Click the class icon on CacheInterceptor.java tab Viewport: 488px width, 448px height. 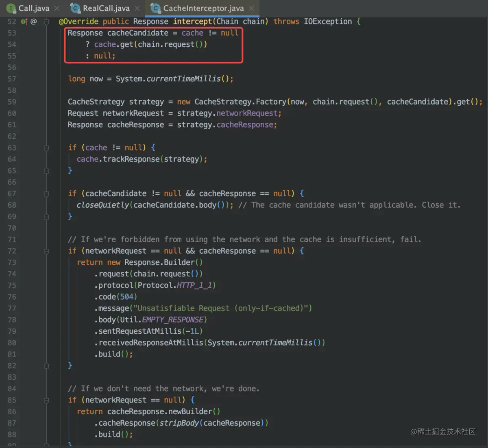tap(155, 8)
